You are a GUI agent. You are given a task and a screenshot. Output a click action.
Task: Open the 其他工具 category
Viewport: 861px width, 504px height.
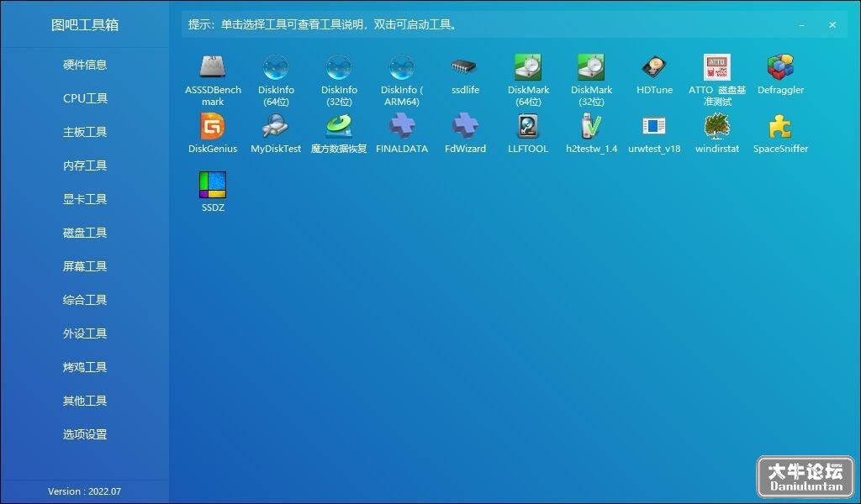85,401
